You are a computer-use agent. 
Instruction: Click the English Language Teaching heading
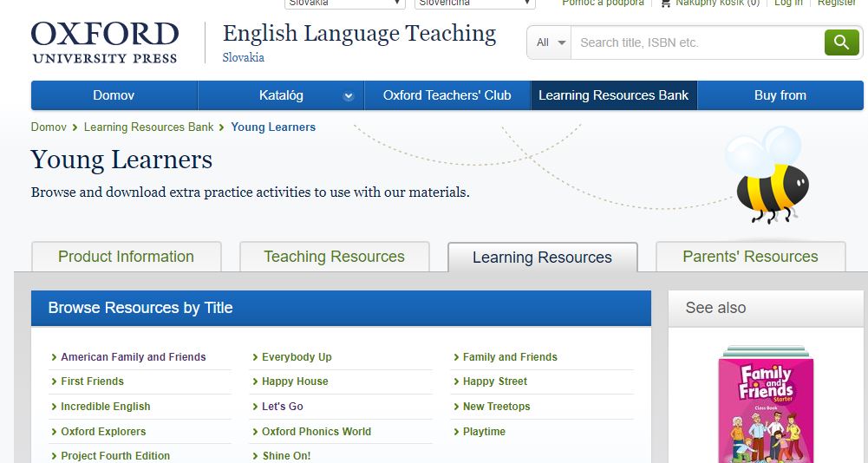(x=359, y=33)
